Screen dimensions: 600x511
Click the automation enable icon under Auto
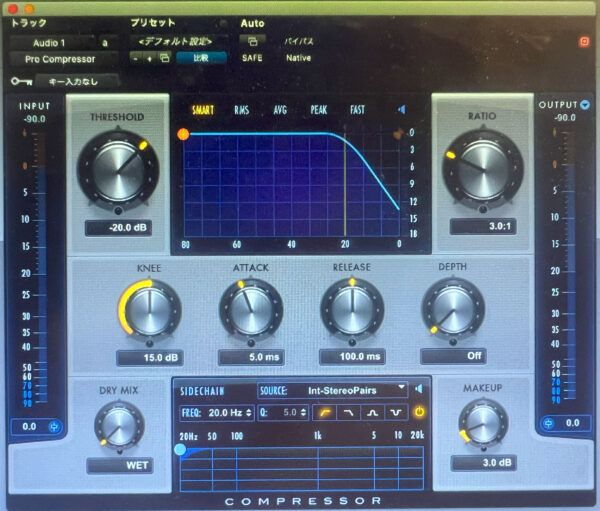(x=253, y=41)
